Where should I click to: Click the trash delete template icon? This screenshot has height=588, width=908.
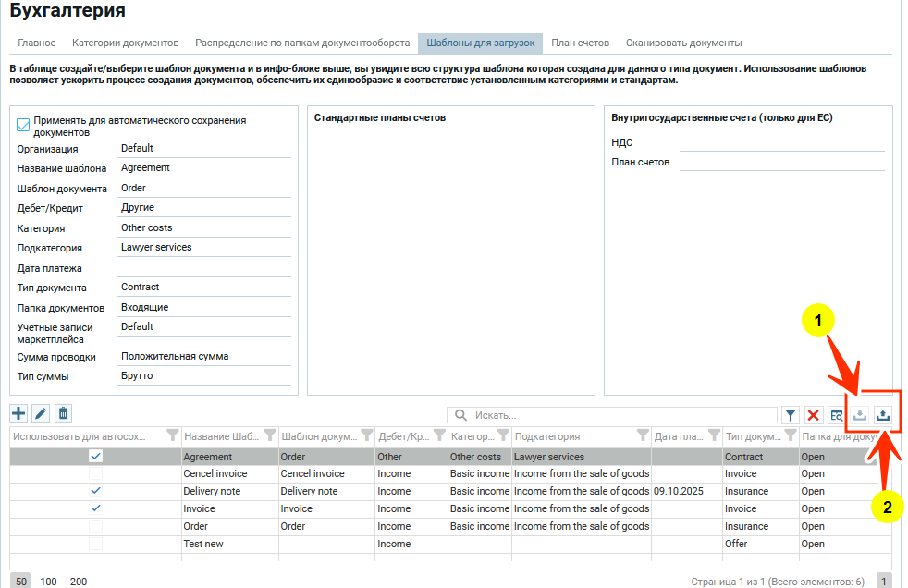coord(63,413)
